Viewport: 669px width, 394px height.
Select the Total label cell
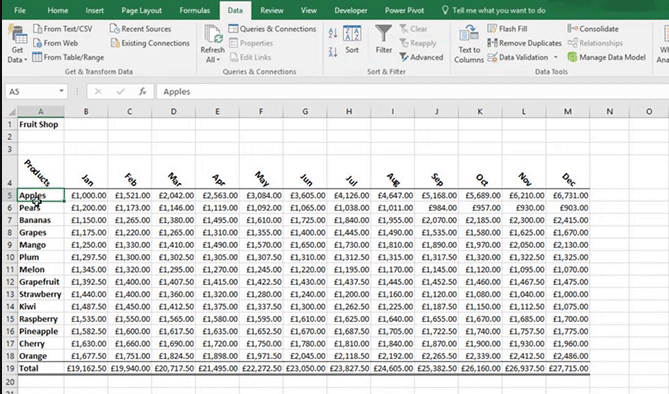point(41,368)
